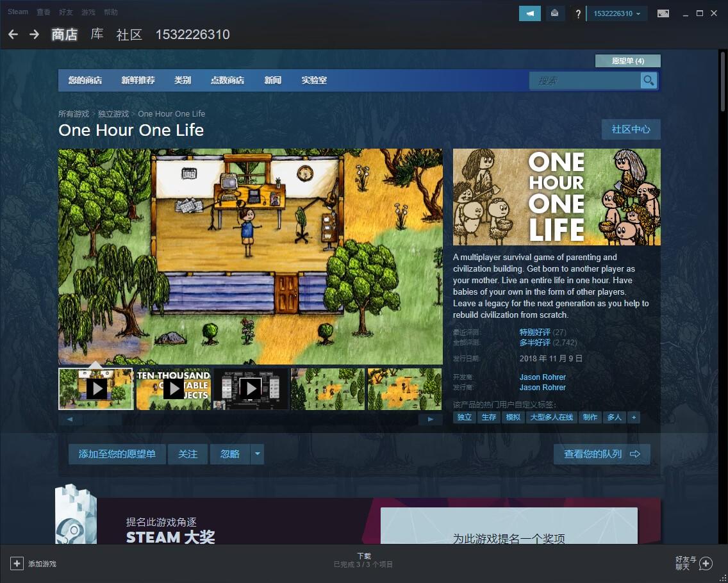Open the fifth screenshot thumbnail
728x583 pixels.
click(x=404, y=389)
